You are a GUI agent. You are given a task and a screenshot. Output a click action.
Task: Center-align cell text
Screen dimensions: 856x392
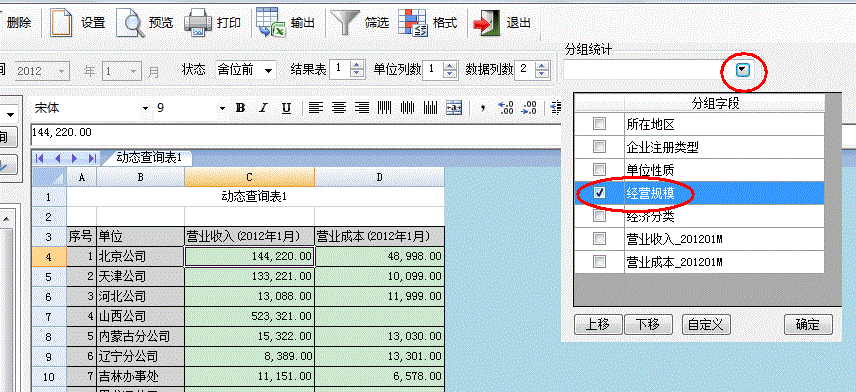[339, 108]
